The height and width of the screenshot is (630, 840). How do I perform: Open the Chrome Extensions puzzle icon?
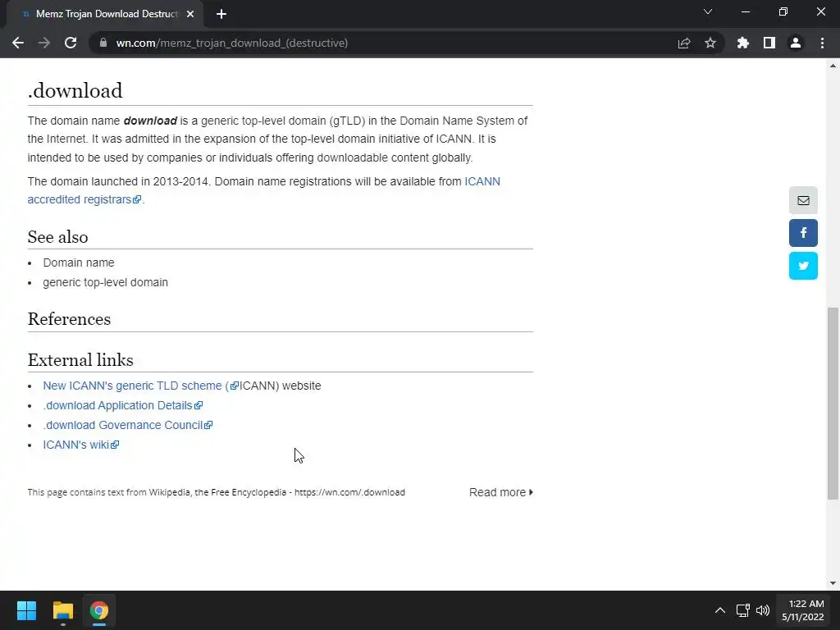[x=743, y=43]
